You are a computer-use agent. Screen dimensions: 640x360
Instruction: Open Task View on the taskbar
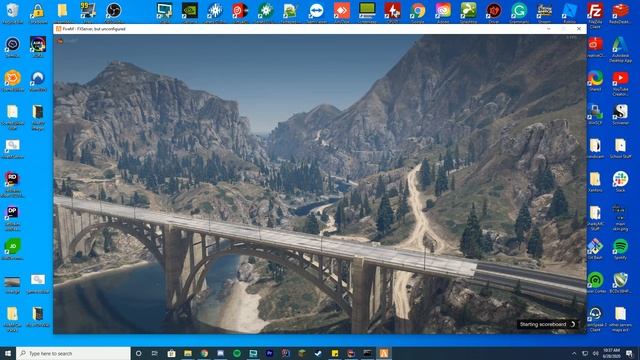pyautogui.click(x=155, y=353)
